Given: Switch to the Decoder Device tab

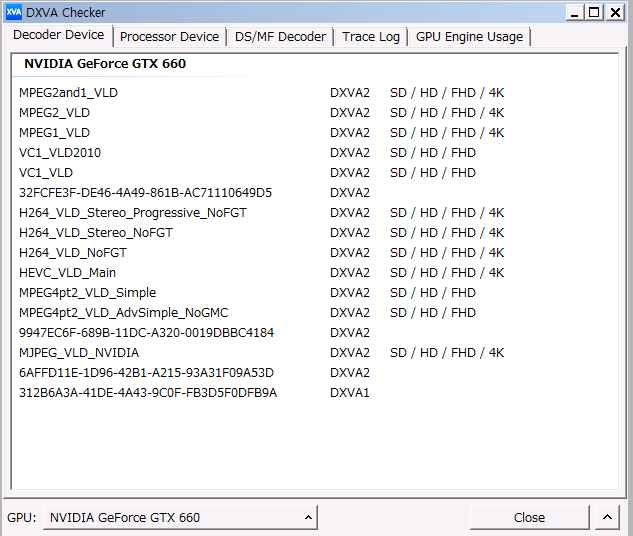Looking at the screenshot, I should pyautogui.click(x=59, y=35).
